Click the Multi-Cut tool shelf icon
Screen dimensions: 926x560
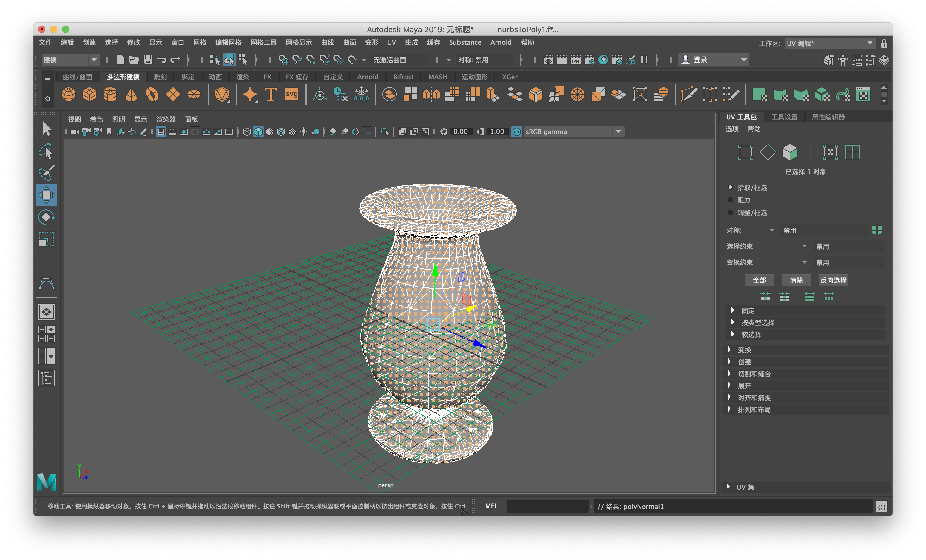tap(689, 94)
